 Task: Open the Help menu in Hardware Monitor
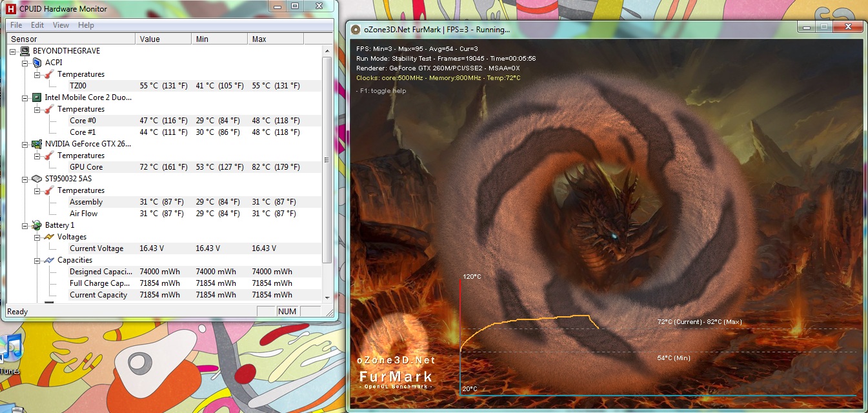coord(86,25)
